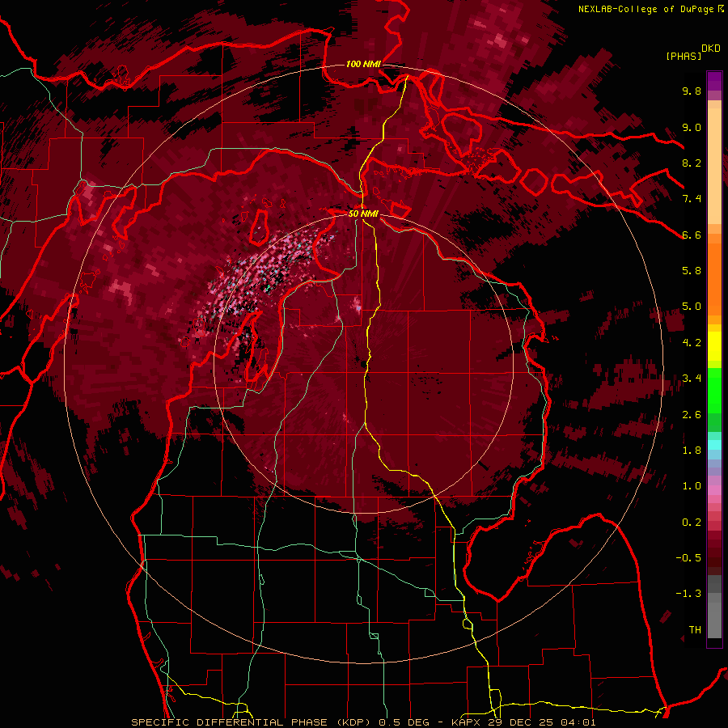Click the 7.4 legend value
728x728 pixels.
(x=692, y=199)
